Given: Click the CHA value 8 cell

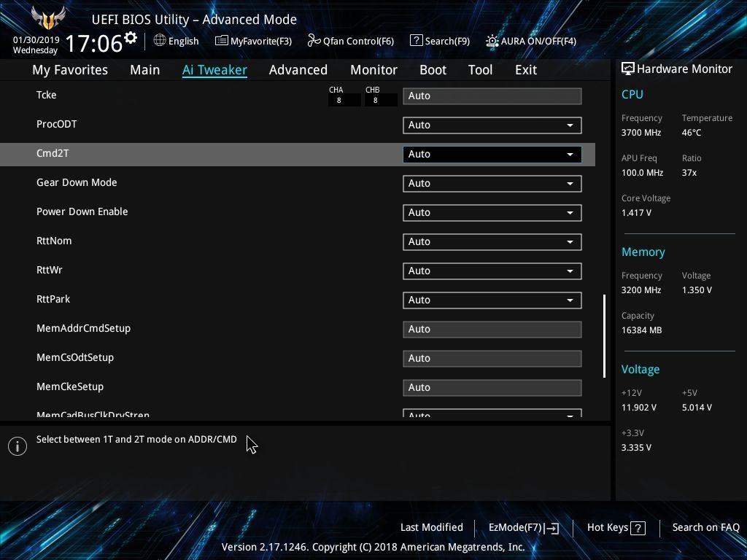Looking at the screenshot, I should click(x=344, y=100).
